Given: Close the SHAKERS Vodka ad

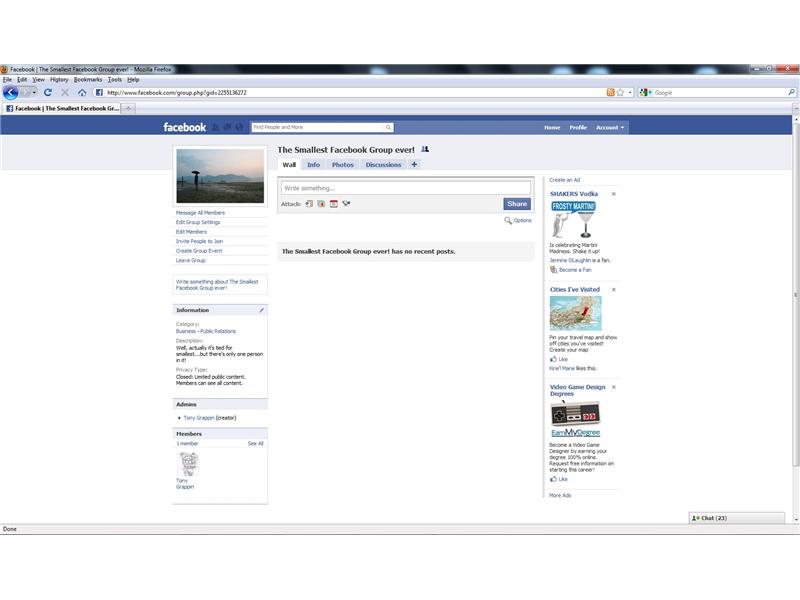Looking at the screenshot, I should (614, 194).
